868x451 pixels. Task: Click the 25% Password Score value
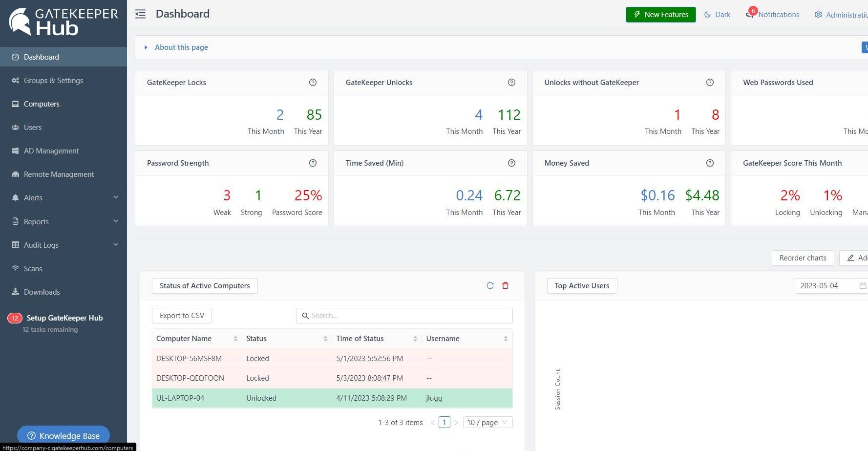click(x=308, y=195)
